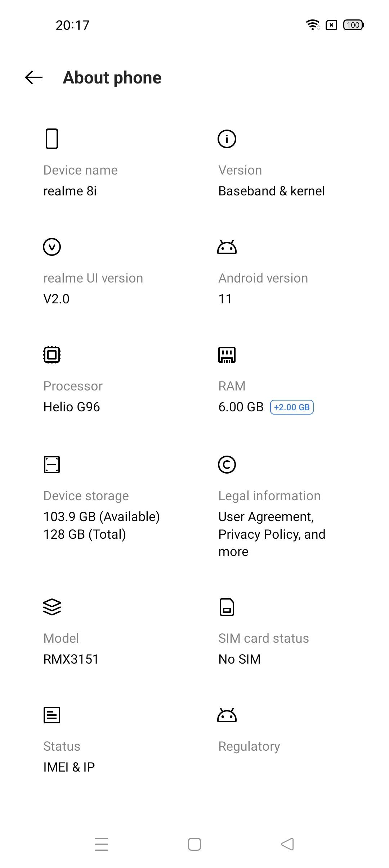The width and height of the screenshot is (389, 868).
Task: Tap the RAM memory icon
Action: click(227, 355)
